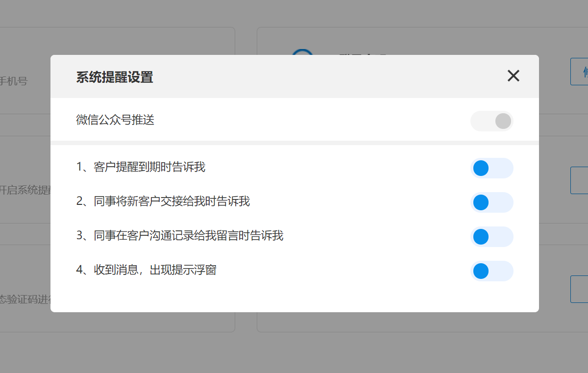Close the 系统提醒设置 dialog with X
The image size is (588, 373).
coord(513,76)
